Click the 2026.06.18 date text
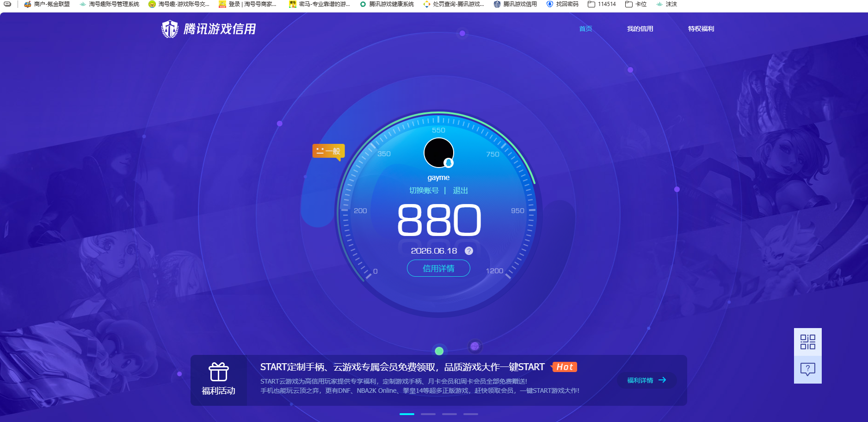Screen dimensions: 868x422 (x=434, y=251)
